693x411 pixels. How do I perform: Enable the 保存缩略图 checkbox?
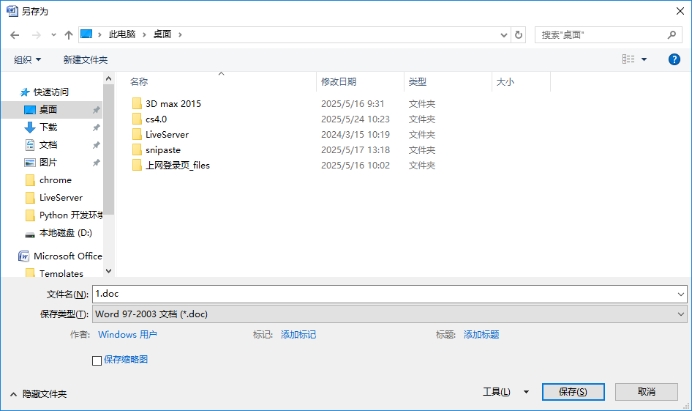[x=97, y=359]
